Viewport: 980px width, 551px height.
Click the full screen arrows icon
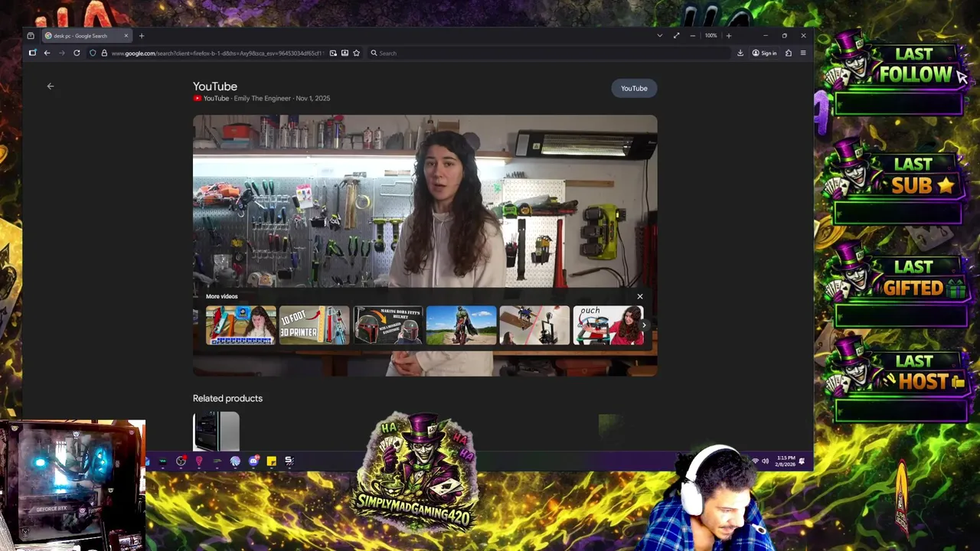(x=676, y=36)
